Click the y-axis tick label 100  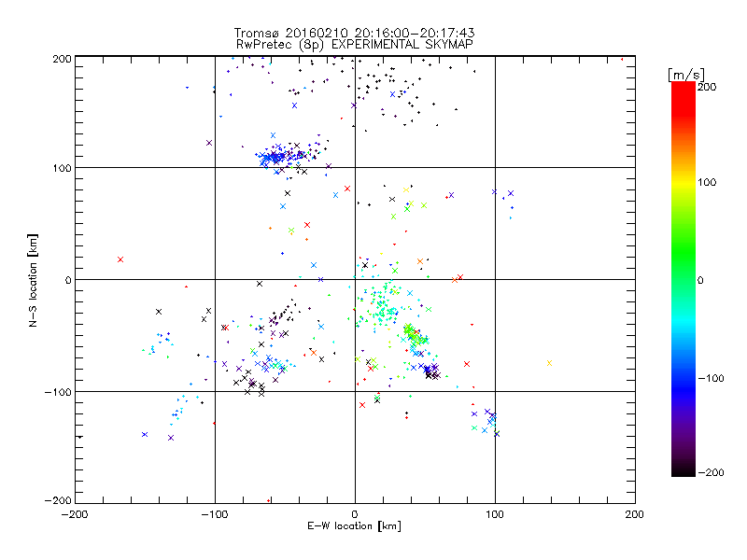tap(62, 168)
